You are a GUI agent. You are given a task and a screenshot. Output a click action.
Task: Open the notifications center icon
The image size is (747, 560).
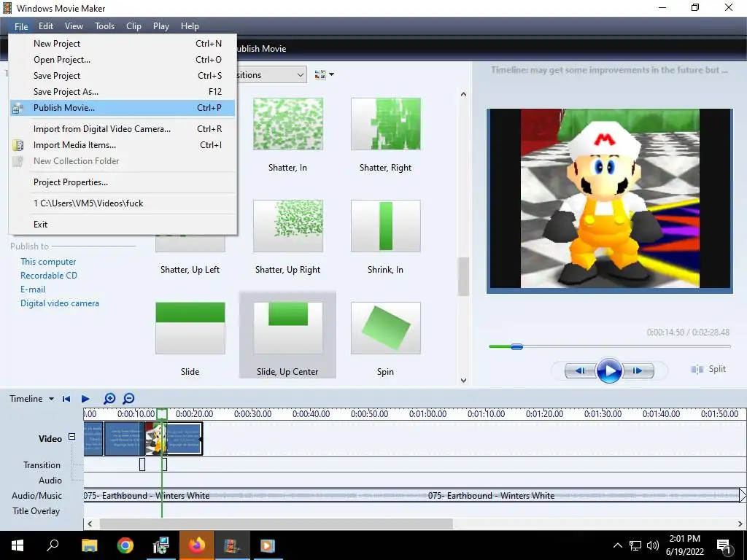(724, 545)
